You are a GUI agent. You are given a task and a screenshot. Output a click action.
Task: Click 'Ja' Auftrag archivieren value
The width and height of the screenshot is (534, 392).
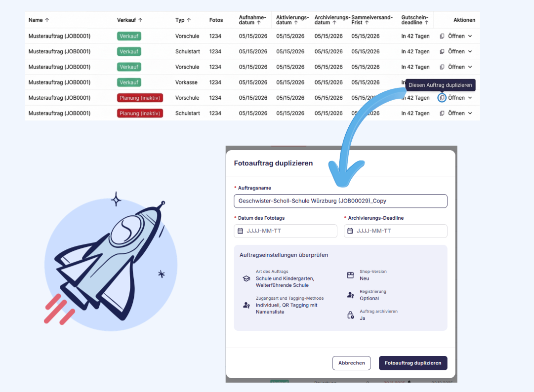click(363, 318)
